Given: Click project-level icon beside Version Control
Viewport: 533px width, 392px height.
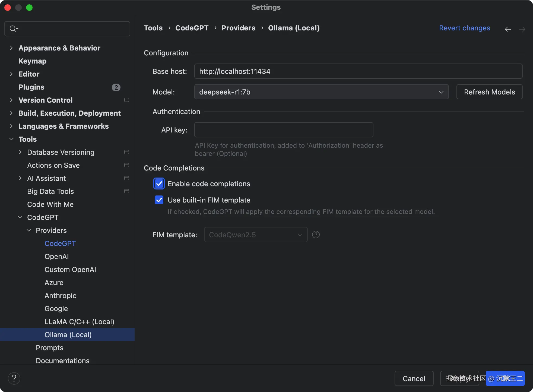Looking at the screenshot, I should pos(126,100).
